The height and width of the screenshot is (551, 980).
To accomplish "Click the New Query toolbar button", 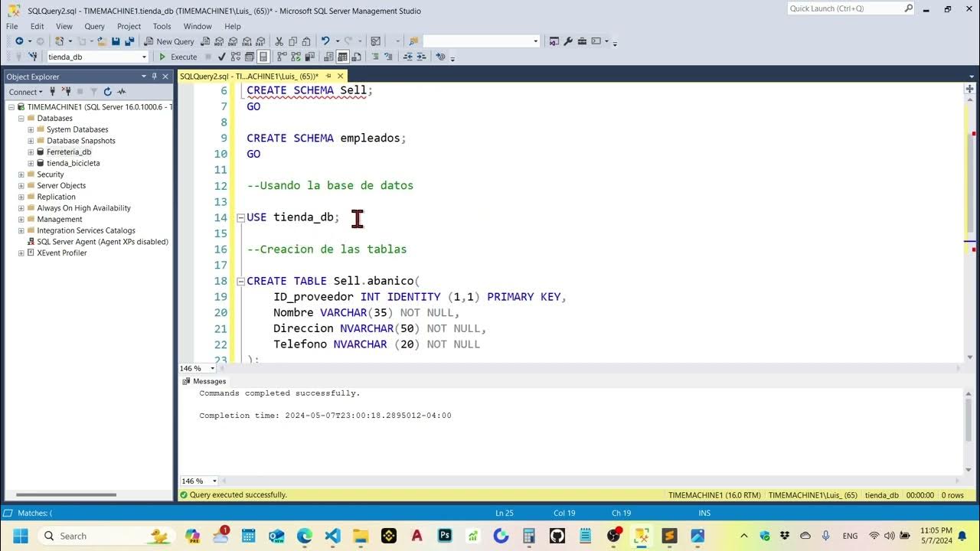I will [168, 41].
